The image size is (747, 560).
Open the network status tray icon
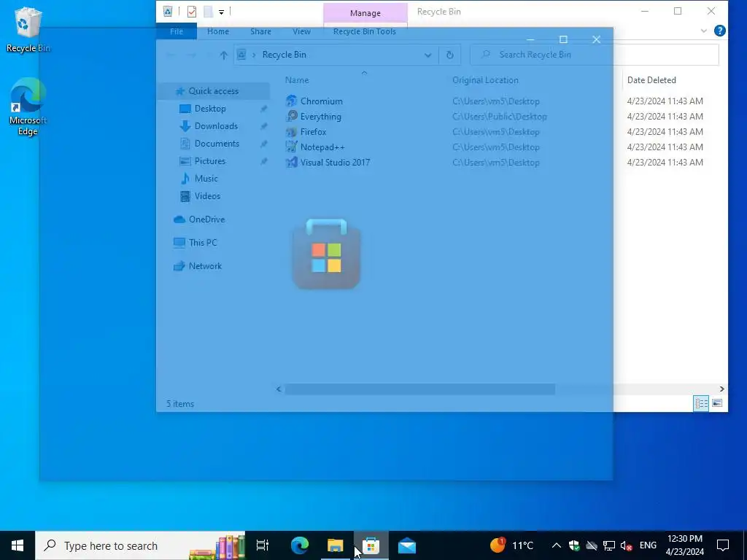pos(609,545)
